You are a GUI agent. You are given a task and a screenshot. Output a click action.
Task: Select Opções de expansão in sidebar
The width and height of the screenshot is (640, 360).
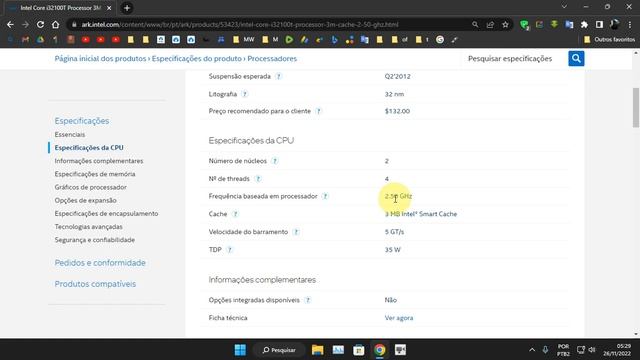[x=85, y=200]
